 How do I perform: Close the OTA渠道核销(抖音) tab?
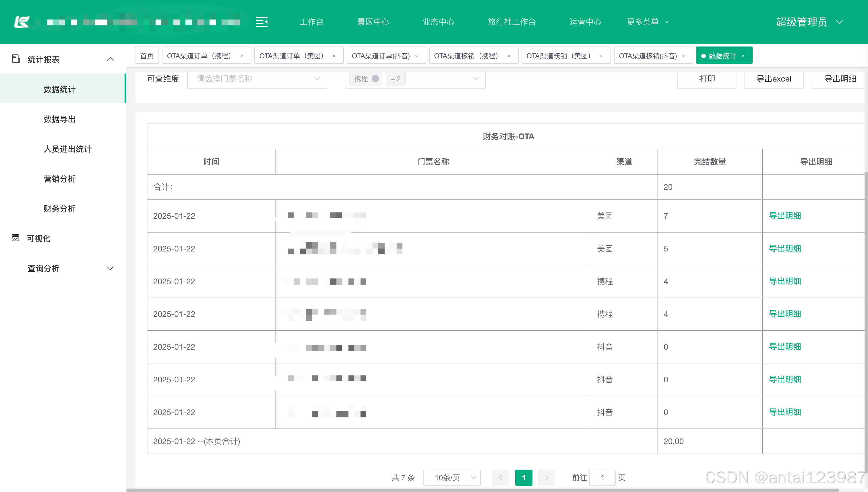coord(683,56)
